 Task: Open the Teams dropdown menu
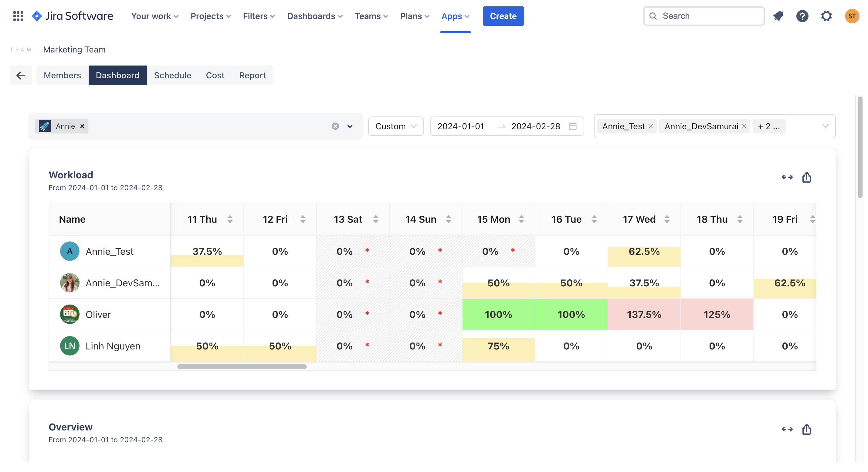[371, 16]
